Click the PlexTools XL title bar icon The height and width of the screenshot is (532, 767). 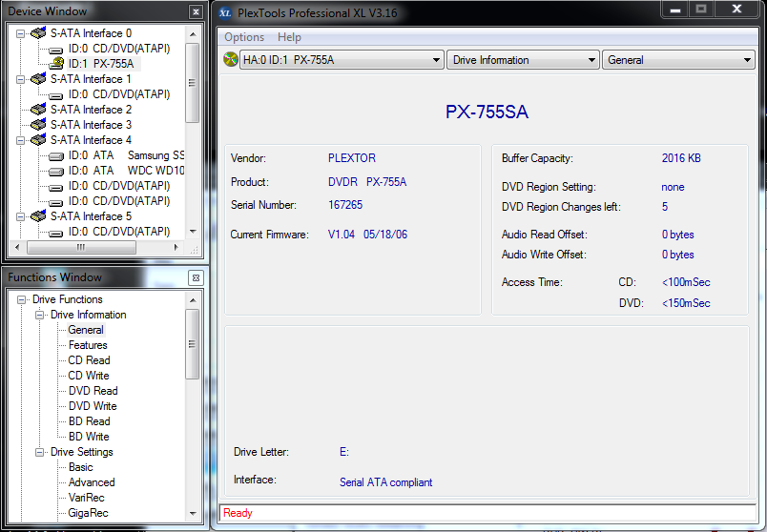point(225,13)
